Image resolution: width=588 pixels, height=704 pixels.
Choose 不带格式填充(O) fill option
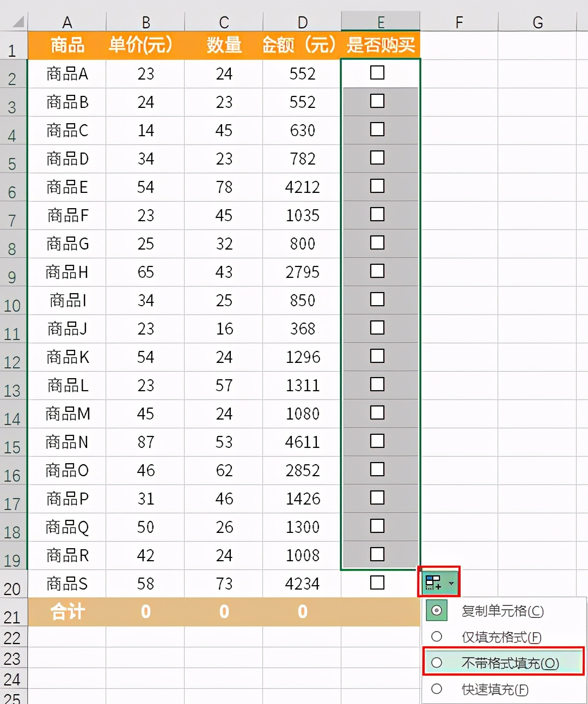[503, 663]
